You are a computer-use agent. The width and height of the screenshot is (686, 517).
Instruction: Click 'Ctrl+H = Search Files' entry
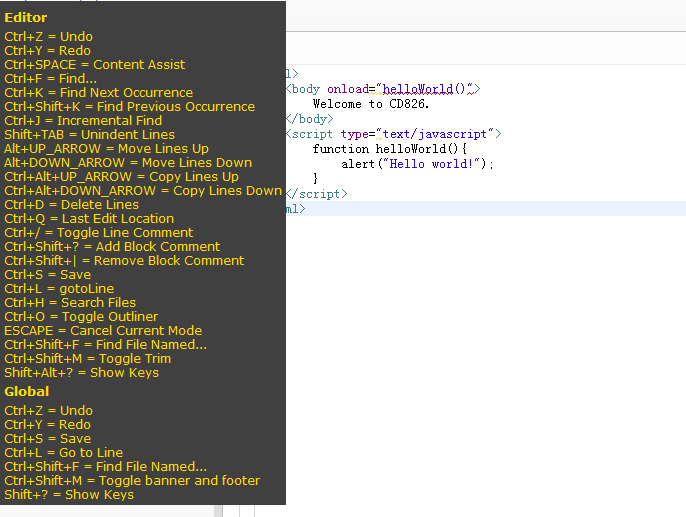(70, 303)
